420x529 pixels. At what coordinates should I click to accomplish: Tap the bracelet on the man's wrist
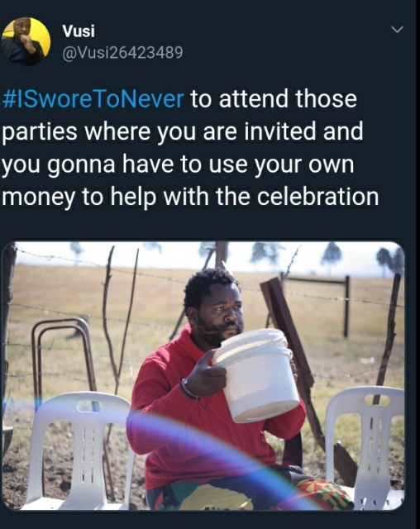point(188,389)
